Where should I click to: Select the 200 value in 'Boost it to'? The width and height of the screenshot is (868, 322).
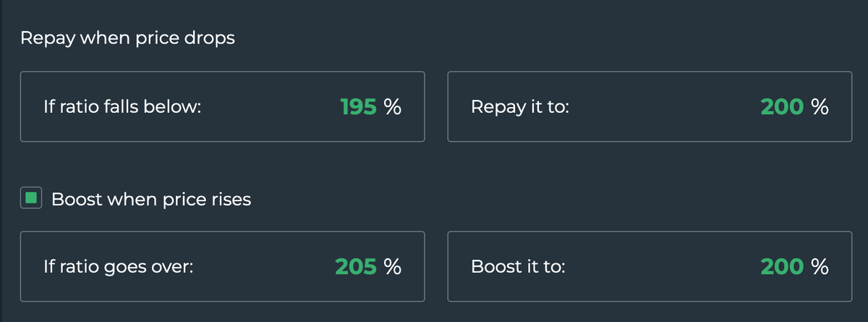pyautogui.click(x=782, y=266)
